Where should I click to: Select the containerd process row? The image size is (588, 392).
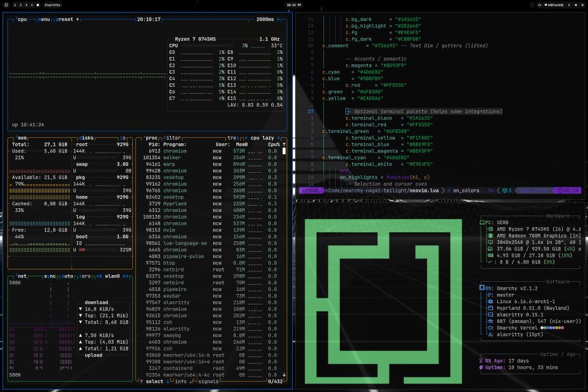210,368
